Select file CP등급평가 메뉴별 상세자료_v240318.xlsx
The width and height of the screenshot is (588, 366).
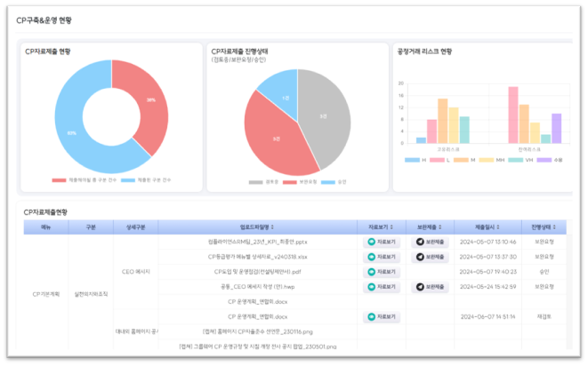click(x=258, y=257)
